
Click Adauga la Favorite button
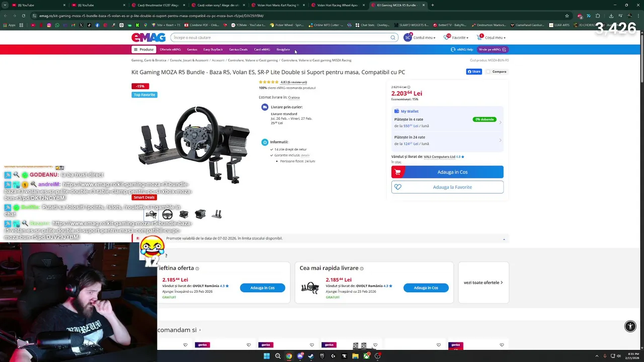pyautogui.click(x=447, y=187)
